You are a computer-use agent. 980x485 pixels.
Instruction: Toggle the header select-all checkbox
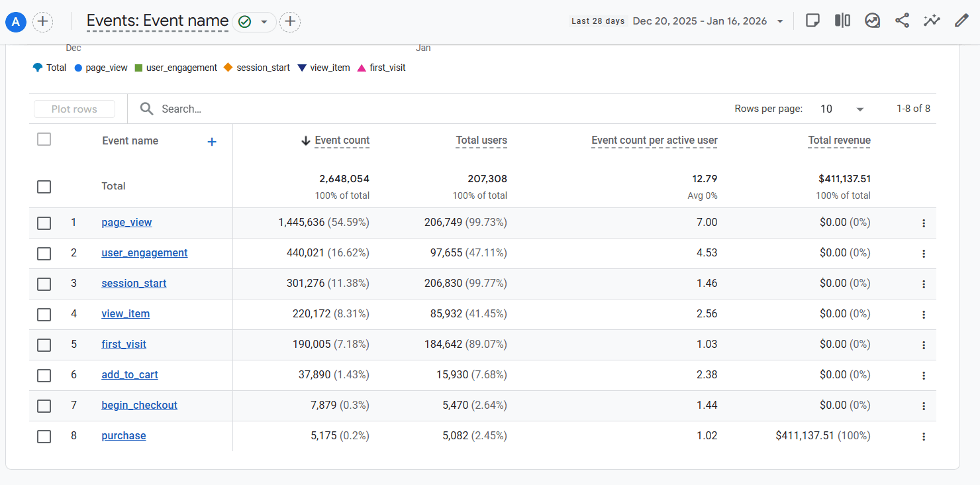pyautogui.click(x=44, y=139)
